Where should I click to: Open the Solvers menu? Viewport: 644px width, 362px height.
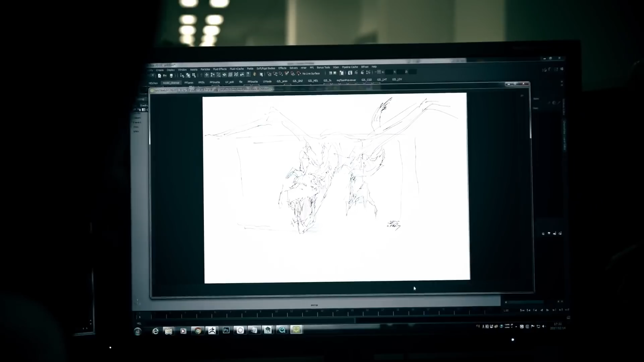point(293,68)
